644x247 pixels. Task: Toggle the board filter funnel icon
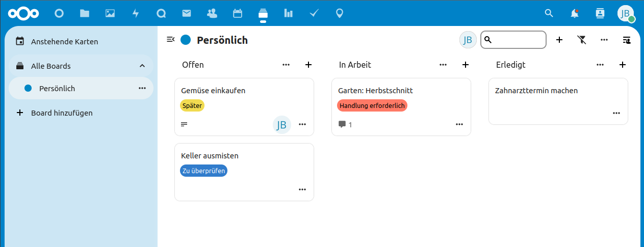coord(582,40)
